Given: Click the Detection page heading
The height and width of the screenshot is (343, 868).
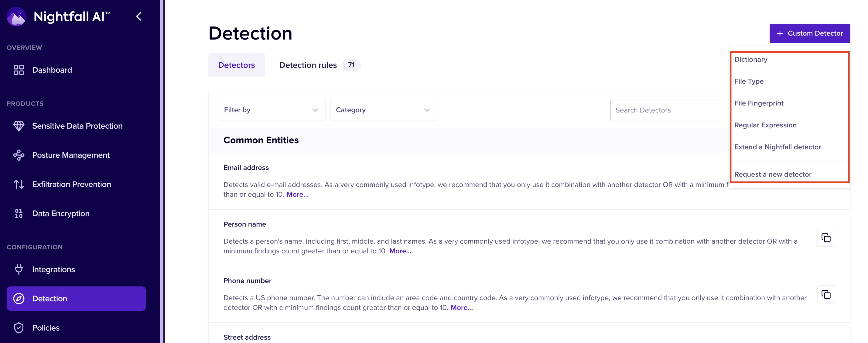Looking at the screenshot, I should pyautogui.click(x=250, y=33).
